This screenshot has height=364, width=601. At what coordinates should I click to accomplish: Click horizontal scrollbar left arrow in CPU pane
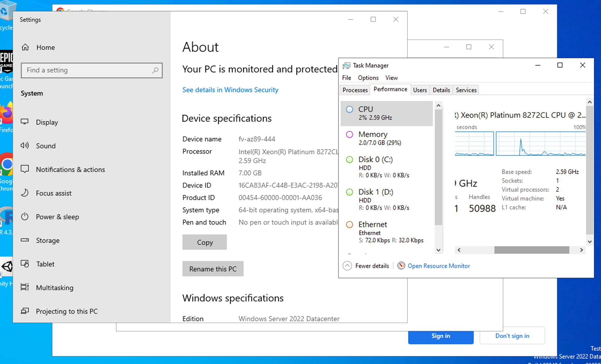tap(459, 250)
